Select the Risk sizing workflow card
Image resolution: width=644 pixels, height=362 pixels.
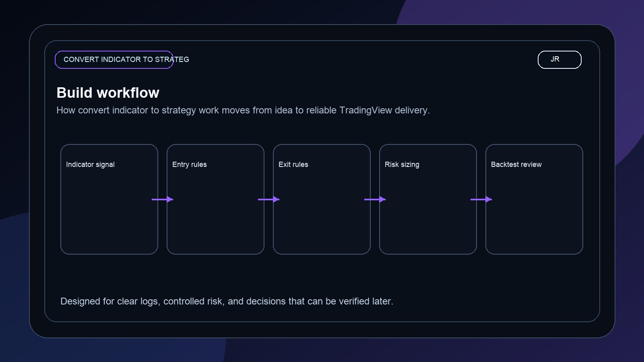point(428,199)
